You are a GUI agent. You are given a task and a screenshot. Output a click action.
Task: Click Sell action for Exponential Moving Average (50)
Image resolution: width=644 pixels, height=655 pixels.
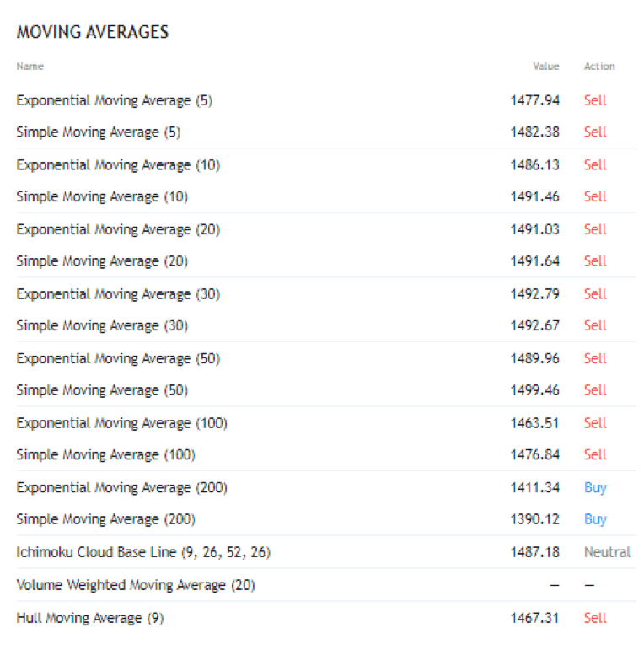pos(595,358)
